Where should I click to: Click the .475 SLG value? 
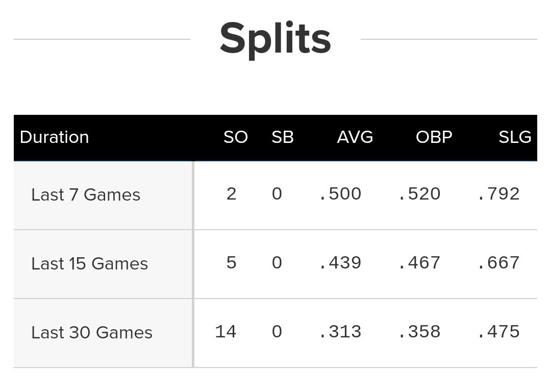pyautogui.click(x=498, y=332)
